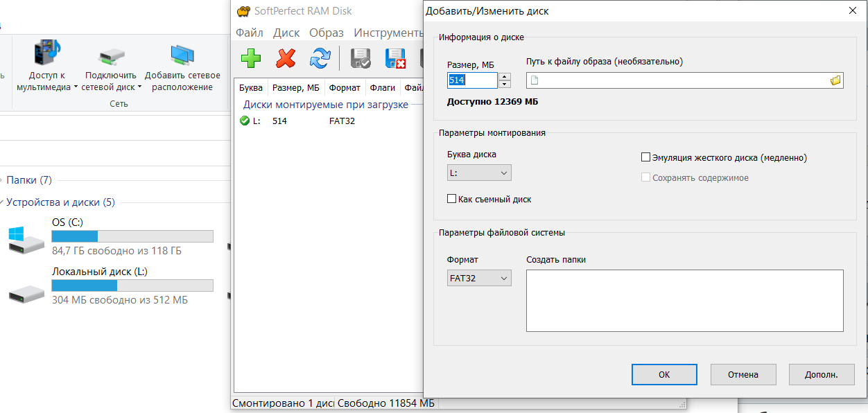The width and height of the screenshot is (868, 413).
Task: Click the gray floppy save image icon
Action: pyautogui.click(x=361, y=58)
